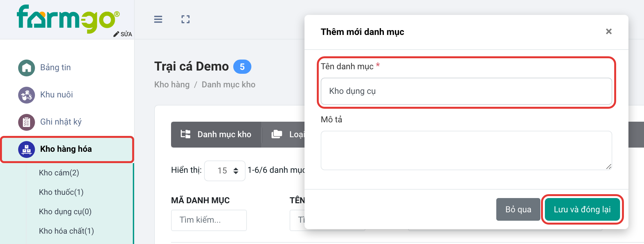Select Kho hàng hóa menu item
Viewport: 644px width, 244px height.
[x=67, y=149]
